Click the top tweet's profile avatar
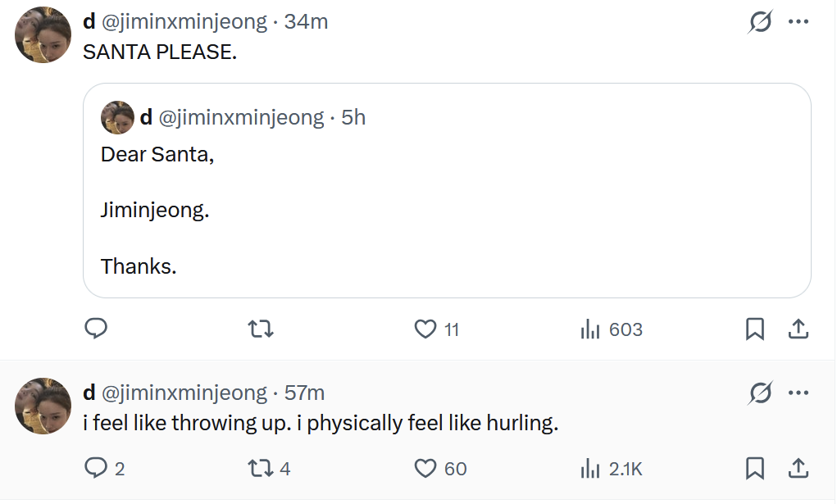 44,35
